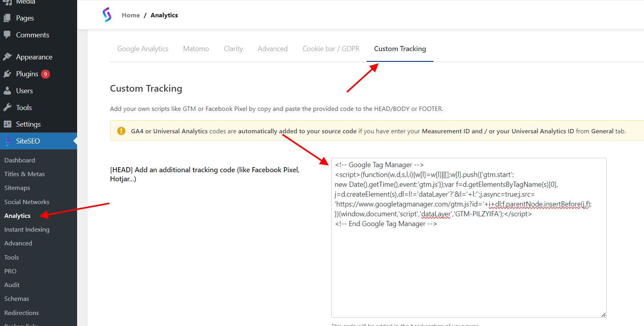This screenshot has height=326, width=644.
Task: Click the '<!-- End Google Tag Manager -->' line
Action: (x=386, y=224)
